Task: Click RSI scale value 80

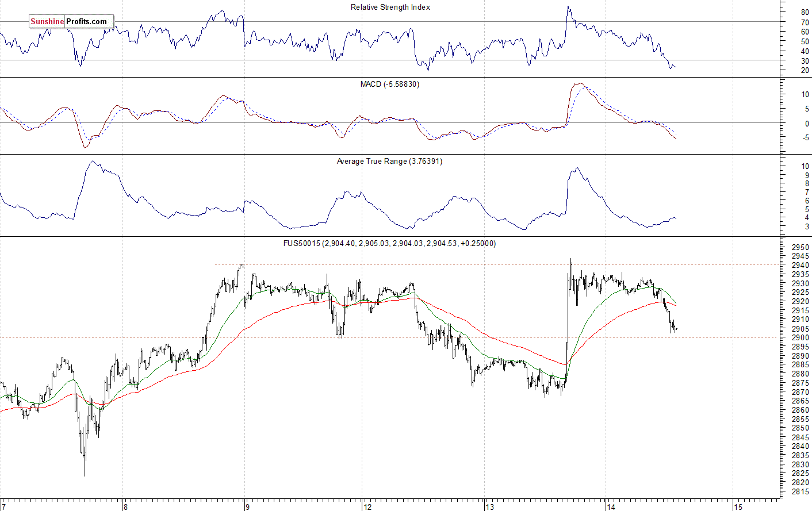Action: point(805,12)
